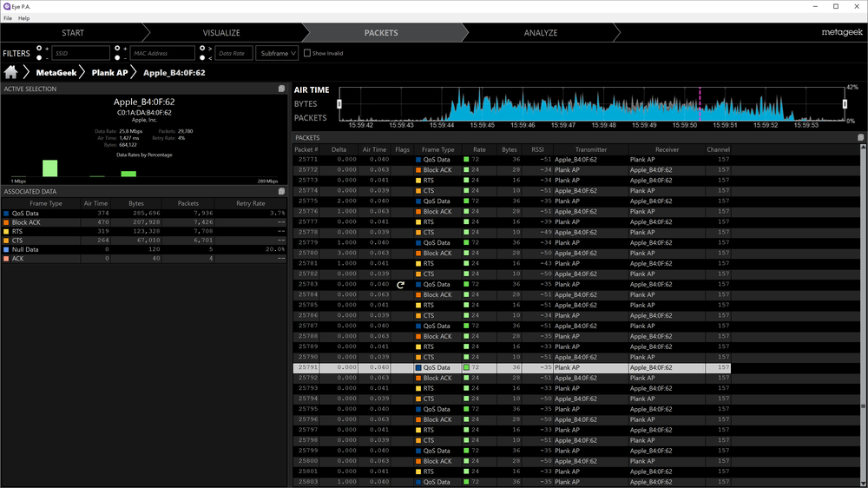Viewport: 868px width, 488px height.
Task: Click the magenta timeline position marker
Action: (x=700, y=103)
